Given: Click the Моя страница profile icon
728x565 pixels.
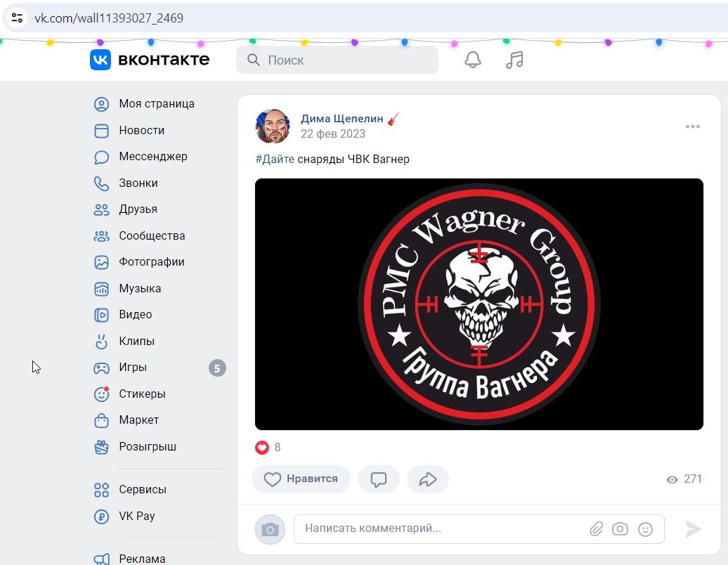Looking at the screenshot, I should pyautogui.click(x=101, y=104).
